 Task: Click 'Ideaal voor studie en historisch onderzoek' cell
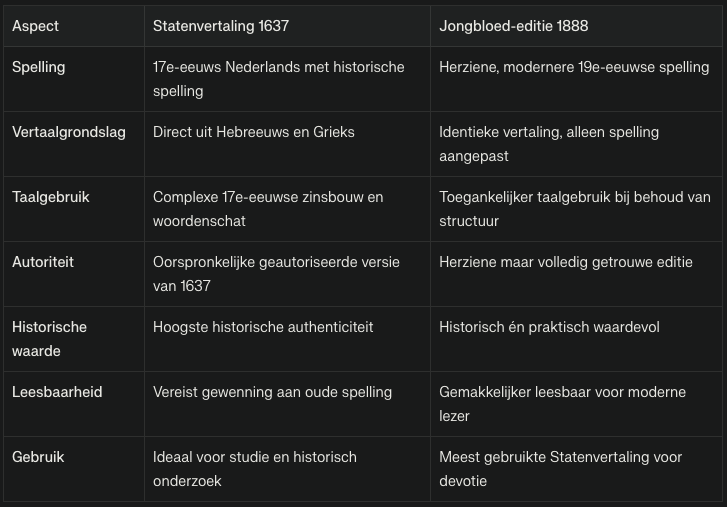click(255, 469)
